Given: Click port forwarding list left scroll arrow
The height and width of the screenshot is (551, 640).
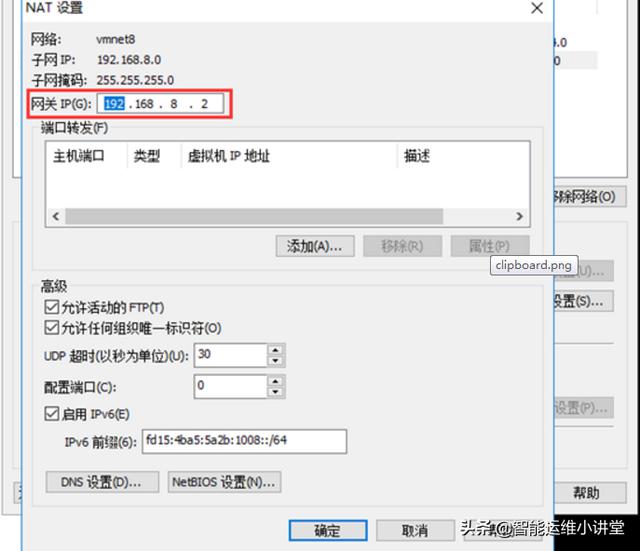Looking at the screenshot, I should point(56,216).
